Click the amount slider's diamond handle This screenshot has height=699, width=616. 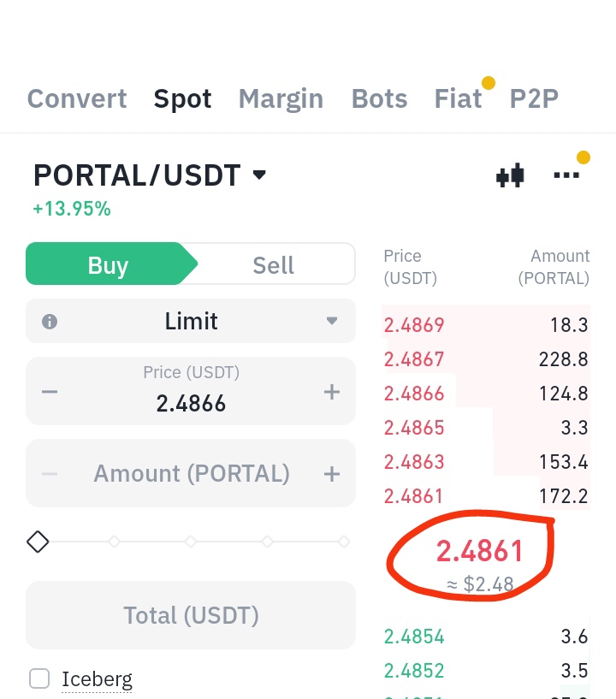[x=38, y=542]
